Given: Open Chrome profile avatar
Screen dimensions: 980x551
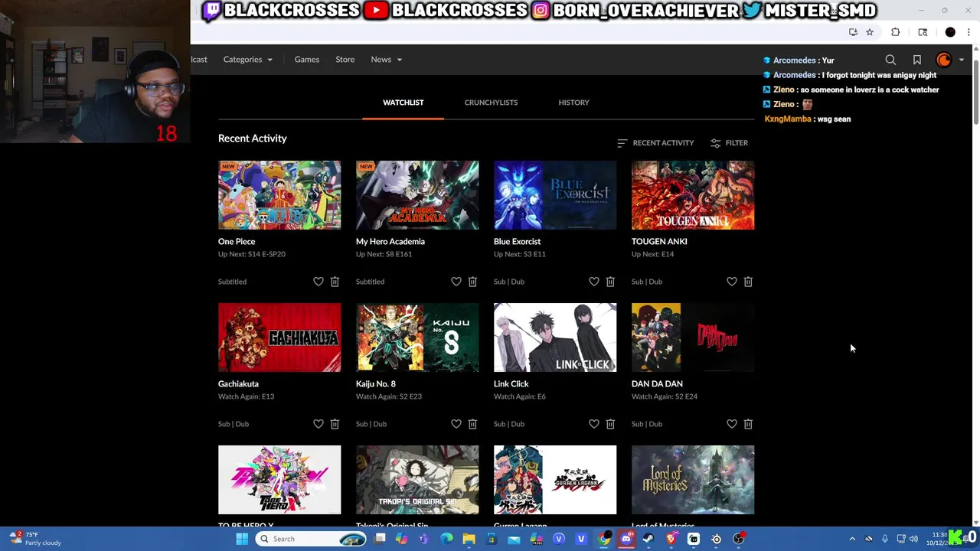Looking at the screenshot, I should point(950,32).
